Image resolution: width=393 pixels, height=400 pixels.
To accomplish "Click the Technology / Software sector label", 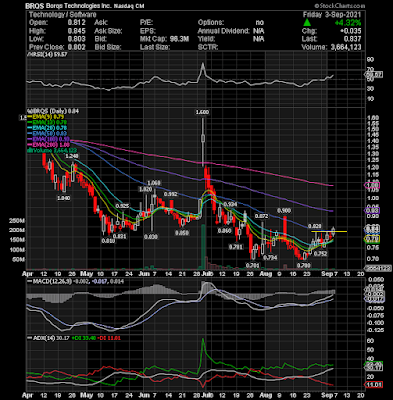I will click(x=62, y=15).
